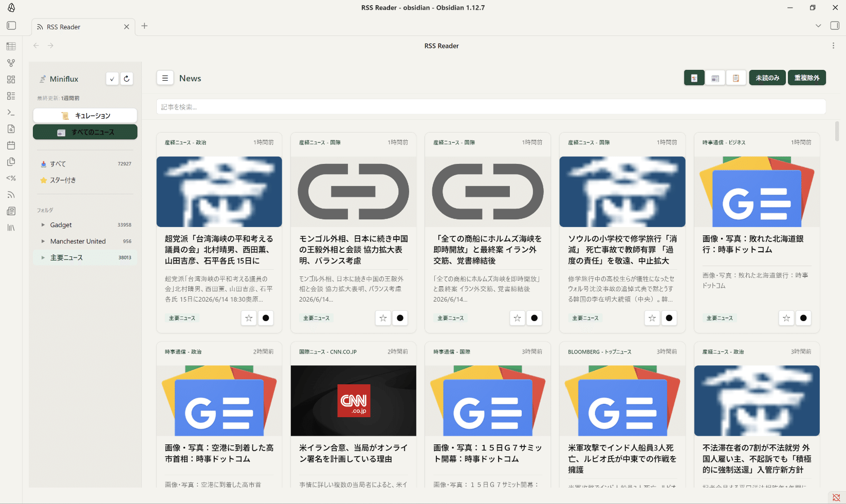Open the 米イラン合意 CNN article title
Screen dimensions: 846x504
(x=354, y=453)
